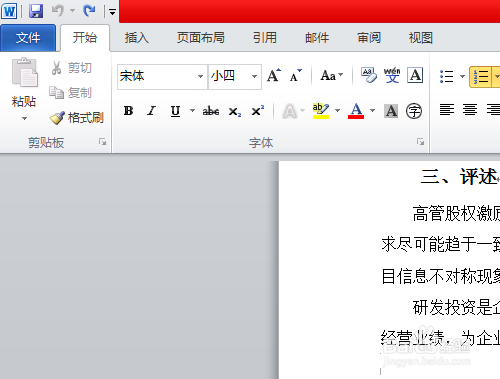Open the 邮件 tab

317,38
